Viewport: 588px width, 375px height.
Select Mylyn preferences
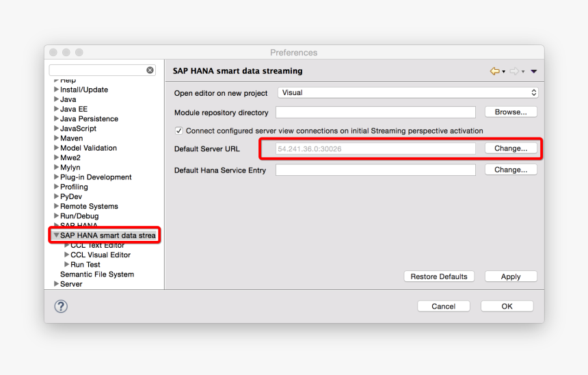[x=70, y=168]
